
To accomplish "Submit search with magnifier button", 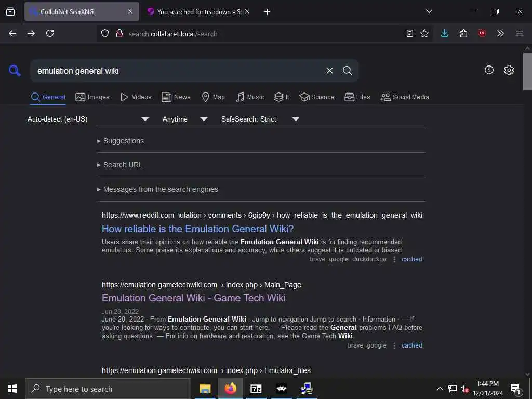I will (x=347, y=71).
